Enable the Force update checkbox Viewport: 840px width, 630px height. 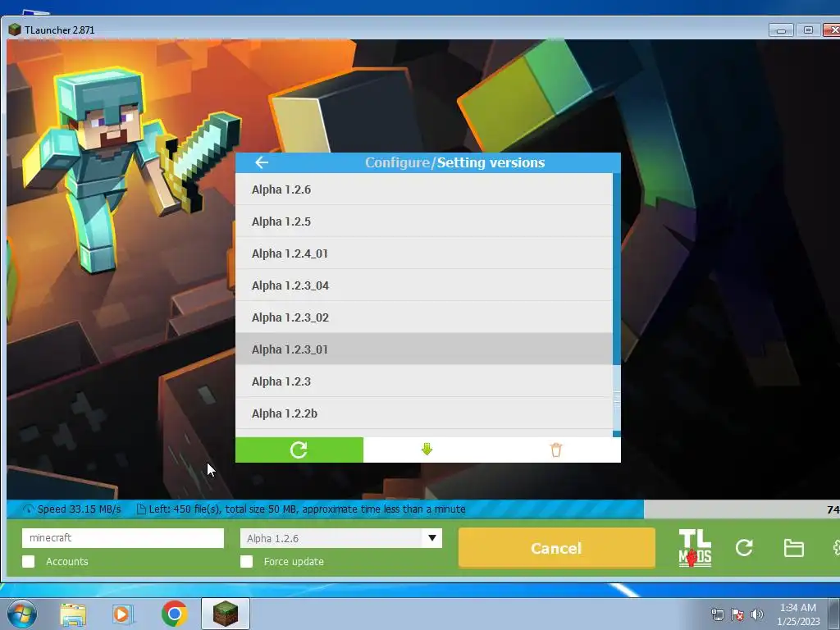pyautogui.click(x=246, y=561)
